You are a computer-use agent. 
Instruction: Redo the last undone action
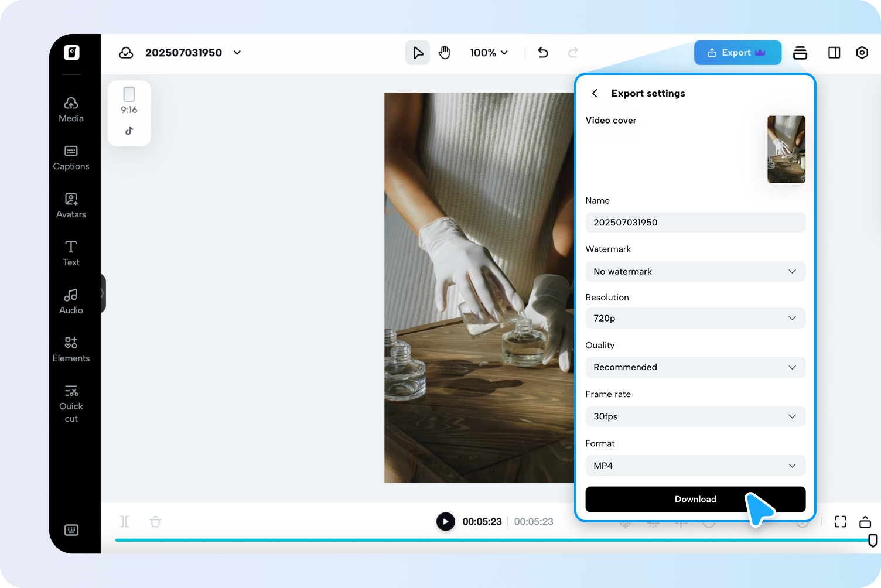pos(573,53)
